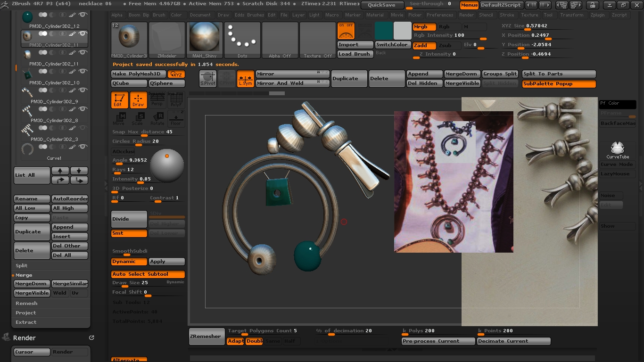Choose the Rotate transform icon
The image size is (644, 362).
(x=157, y=118)
